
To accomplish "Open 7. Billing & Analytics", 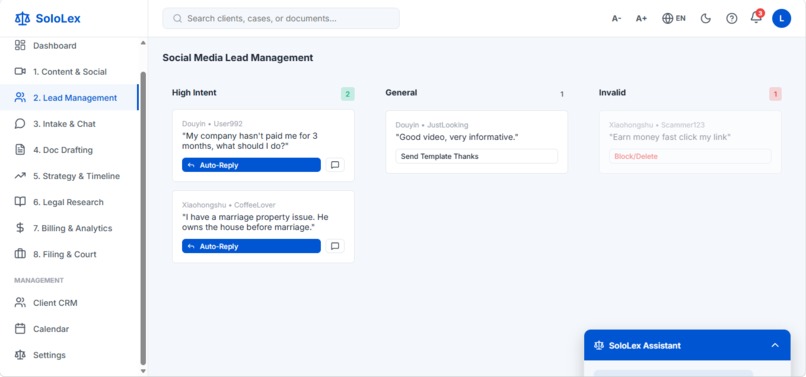I will tap(69, 228).
